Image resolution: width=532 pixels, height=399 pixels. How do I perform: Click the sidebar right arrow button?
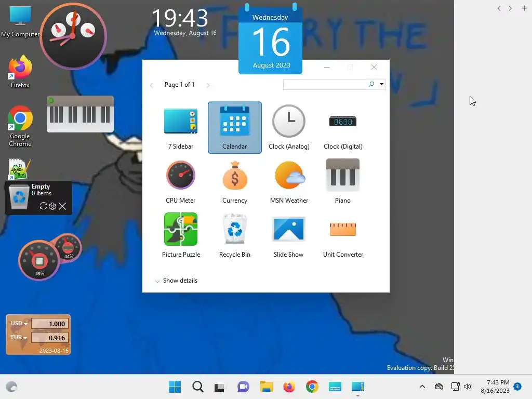tap(510, 8)
